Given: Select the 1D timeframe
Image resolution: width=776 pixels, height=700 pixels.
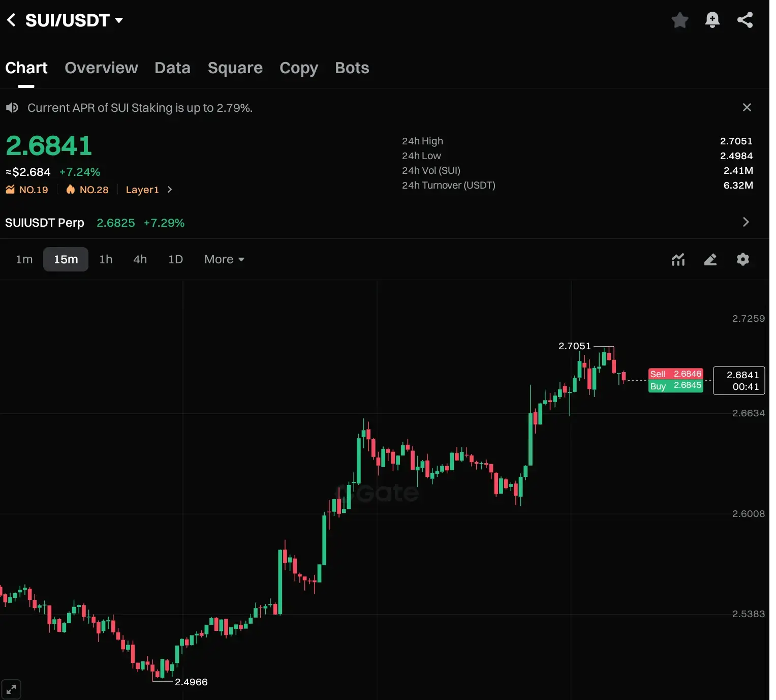Looking at the screenshot, I should pos(175,259).
